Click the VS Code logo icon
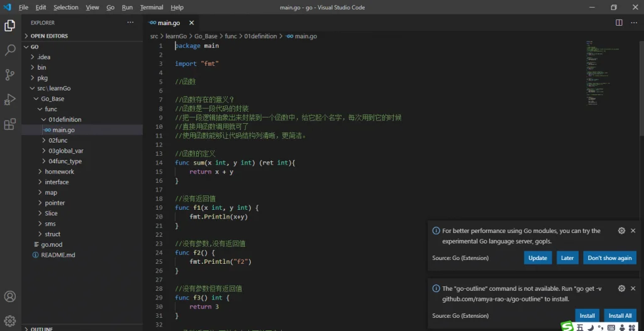The width and height of the screenshot is (644, 331). point(7,8)
